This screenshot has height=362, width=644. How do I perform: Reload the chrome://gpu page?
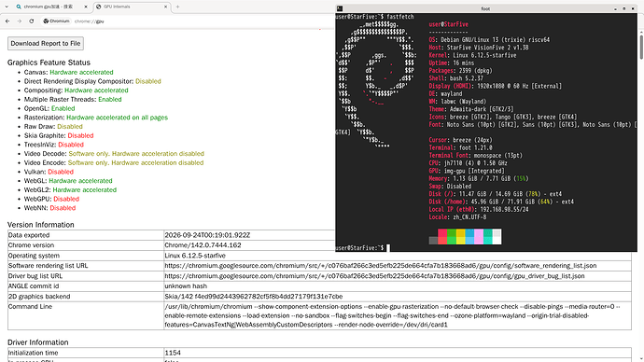pos(32,21)
